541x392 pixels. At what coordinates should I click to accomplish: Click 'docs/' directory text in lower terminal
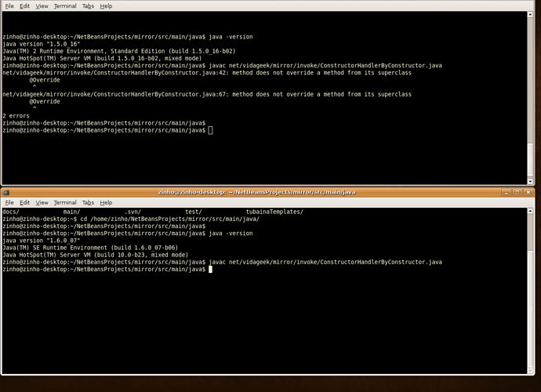pos(11,212)
